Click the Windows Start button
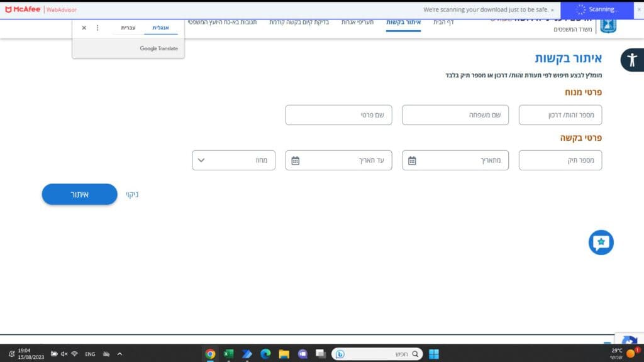The image size is (644, 362). tap(434, 354)
